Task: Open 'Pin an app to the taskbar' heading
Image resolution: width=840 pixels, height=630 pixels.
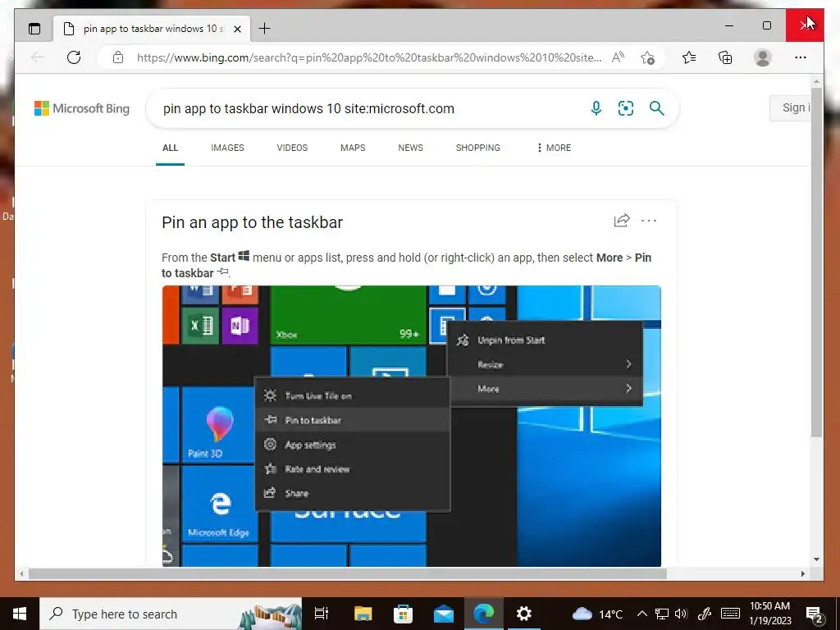Action: tap(253, 222)
